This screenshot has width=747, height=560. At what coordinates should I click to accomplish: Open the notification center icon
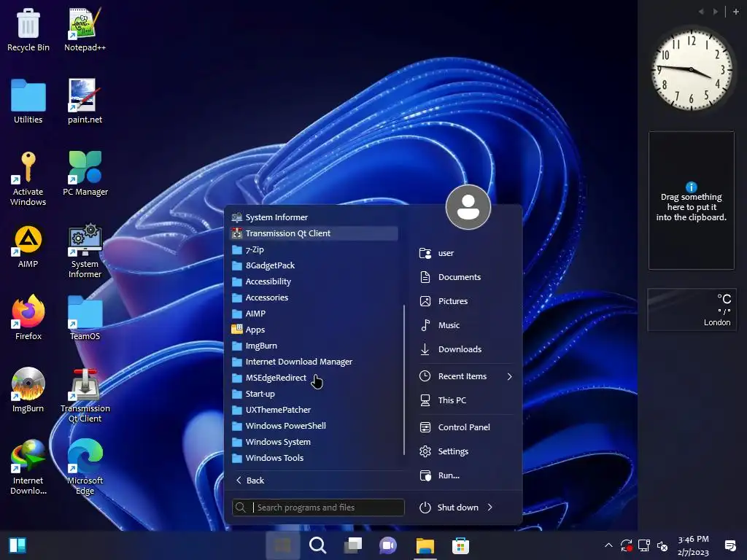pos(729,545)
